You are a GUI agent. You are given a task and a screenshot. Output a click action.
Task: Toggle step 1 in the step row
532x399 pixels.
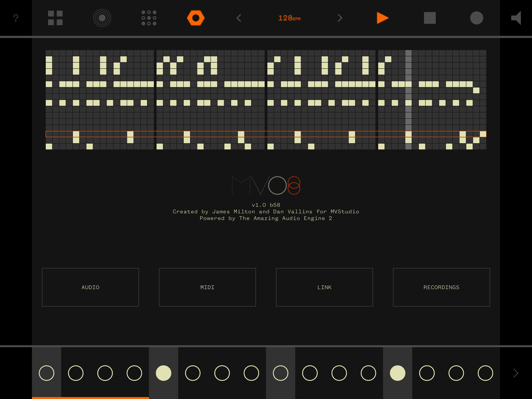click(x=46, y=373)
